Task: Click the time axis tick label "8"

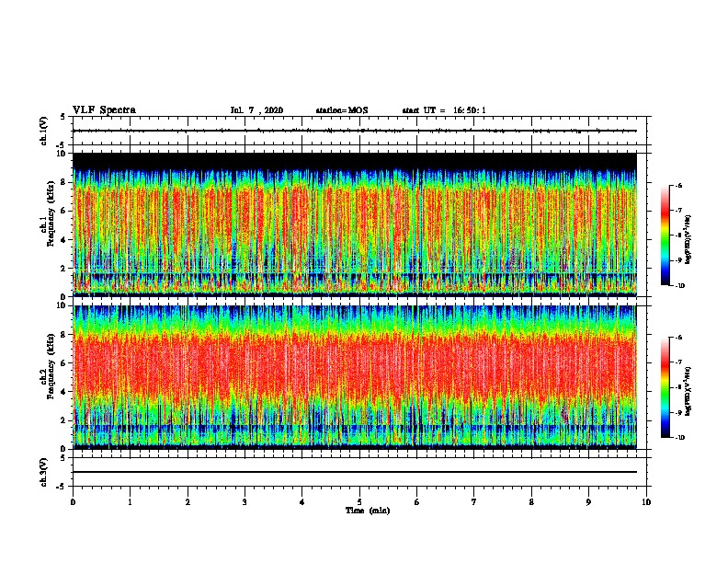Action: pyautogui.click(x=531, y=502)
